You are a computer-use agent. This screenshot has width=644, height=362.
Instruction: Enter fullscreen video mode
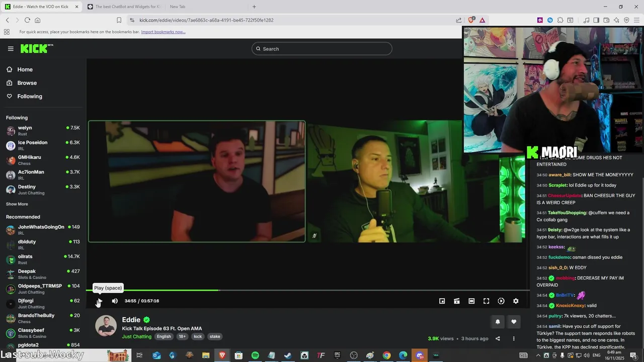pos(486,301)
